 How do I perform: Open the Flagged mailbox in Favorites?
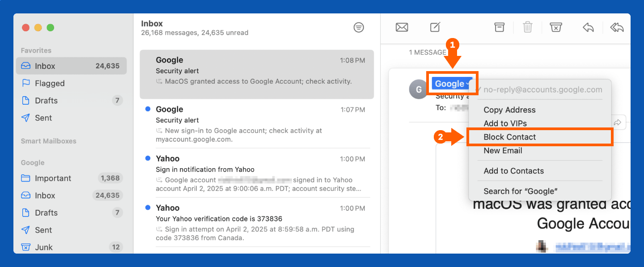point(50,83)
